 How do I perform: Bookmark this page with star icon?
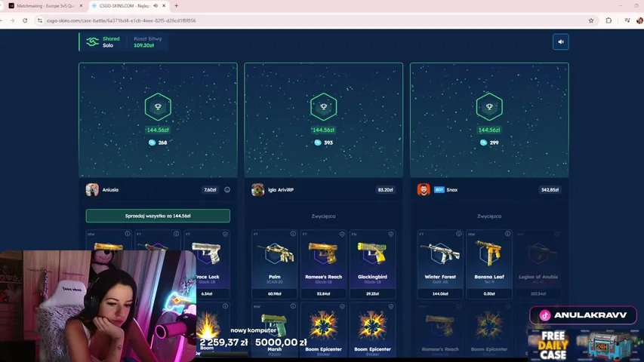pyautogui.click(x=591, y=20)
